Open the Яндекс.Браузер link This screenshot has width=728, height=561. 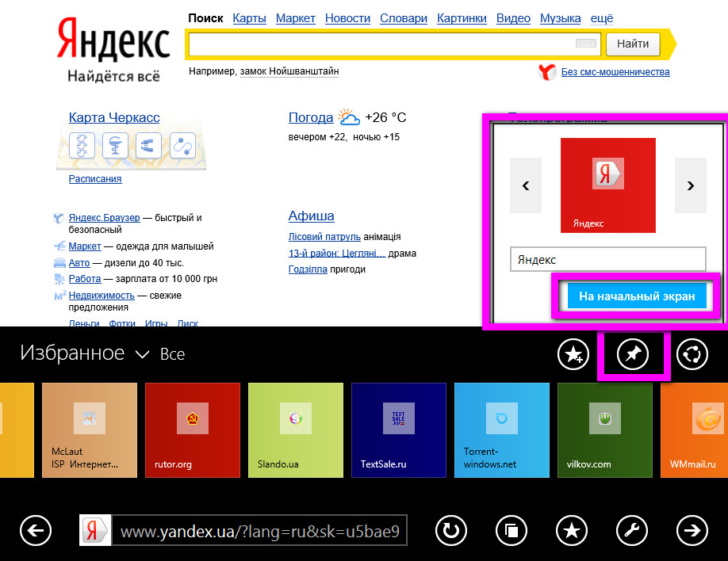click(x=104, y=218)
